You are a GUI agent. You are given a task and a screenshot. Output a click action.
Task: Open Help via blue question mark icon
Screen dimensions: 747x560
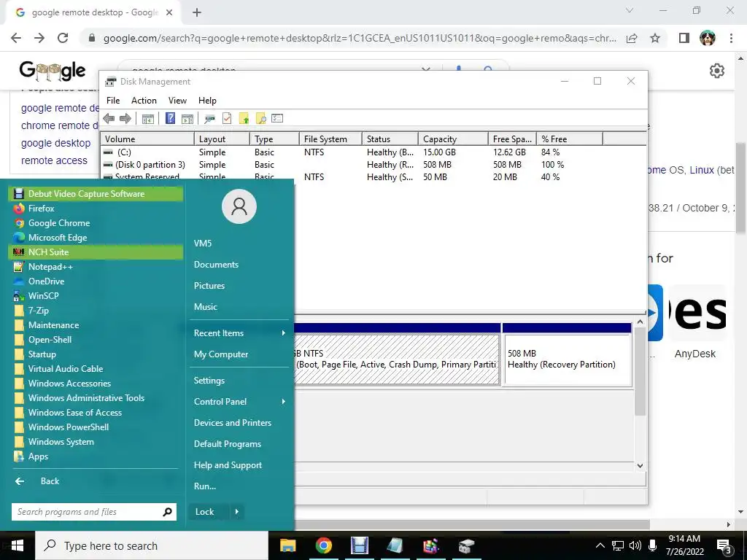[x=170, y=119]
